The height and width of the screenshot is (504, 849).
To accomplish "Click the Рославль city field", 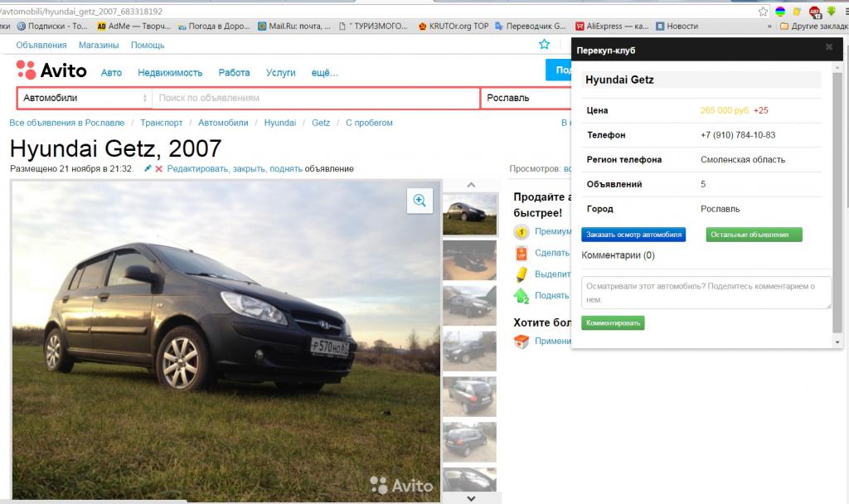I will (526, 98).
